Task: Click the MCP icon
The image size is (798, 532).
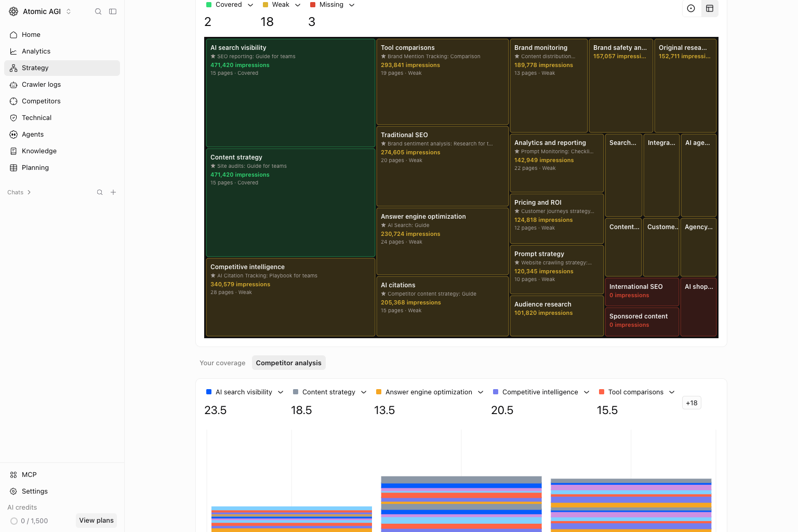Action: coord(14,475)
